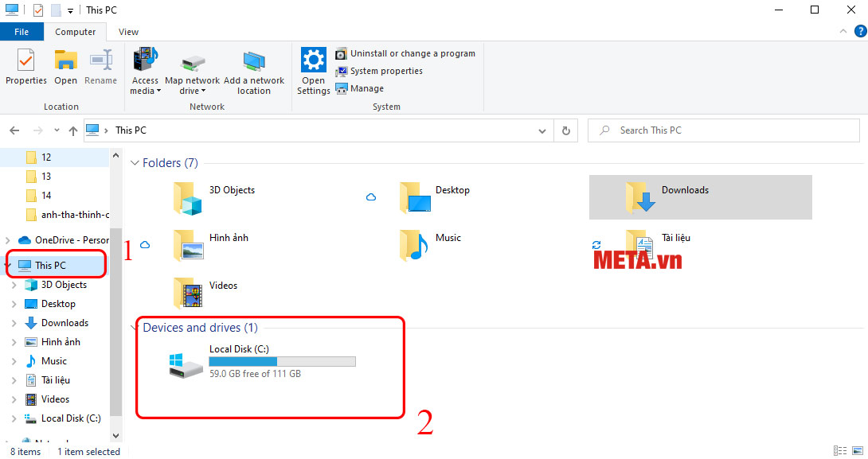
Task: Collapse the Devices and drives group
Action: (135, 328)
